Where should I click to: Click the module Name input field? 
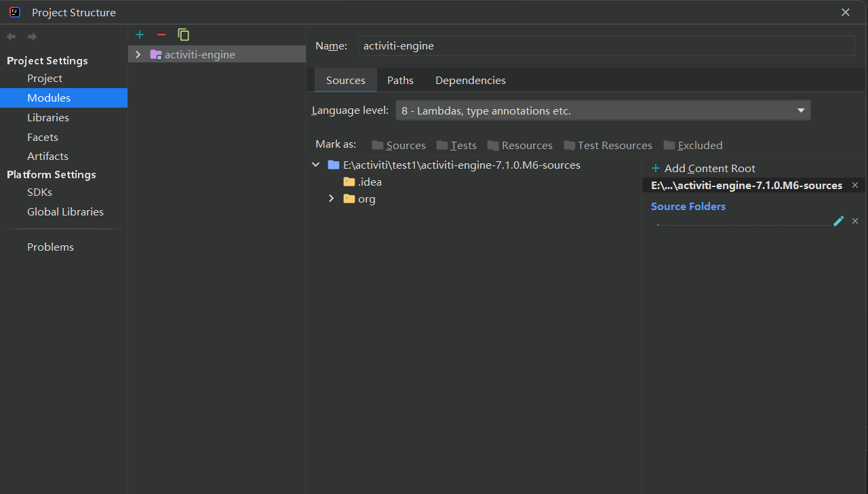click(x=606, y=46)
